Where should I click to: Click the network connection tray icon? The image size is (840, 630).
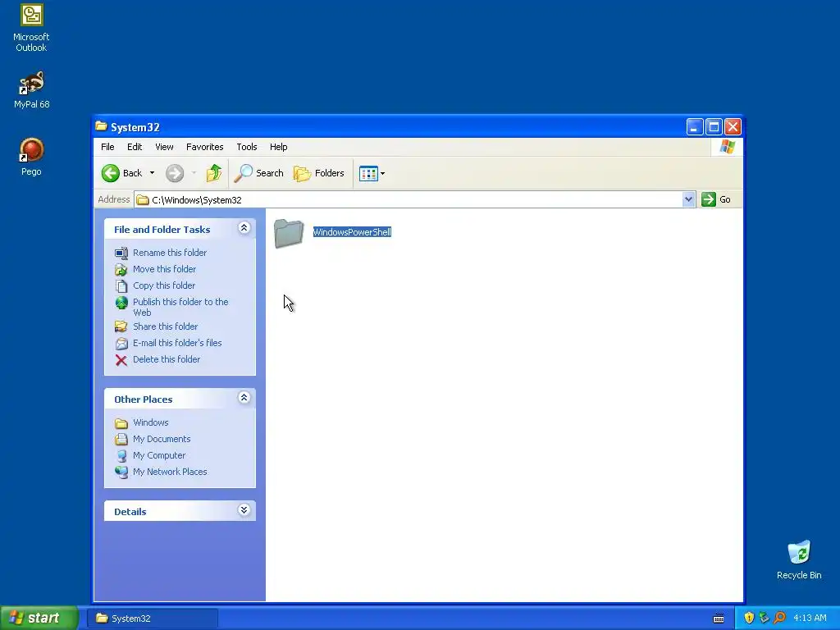pos(764,619)
